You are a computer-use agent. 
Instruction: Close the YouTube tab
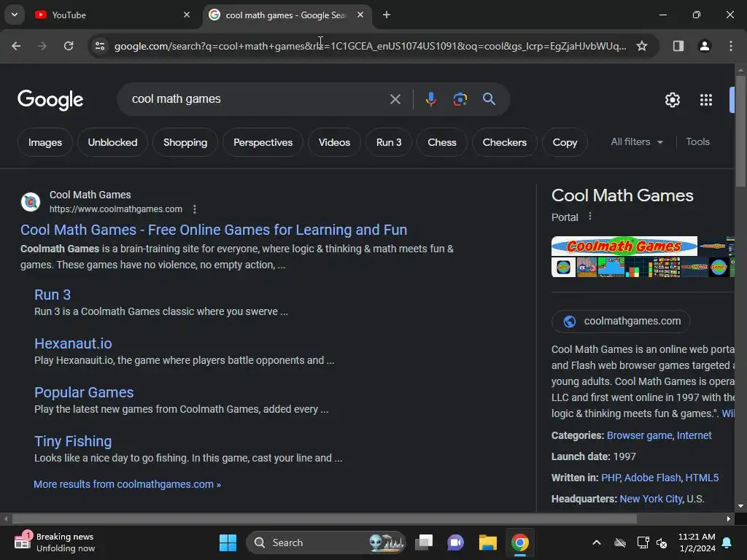[186, 15]
